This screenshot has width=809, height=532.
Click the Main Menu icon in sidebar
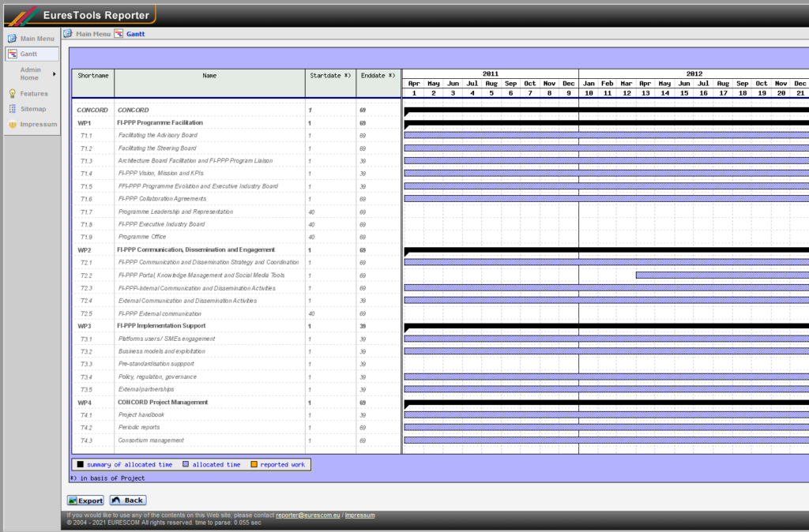point(12,38)
